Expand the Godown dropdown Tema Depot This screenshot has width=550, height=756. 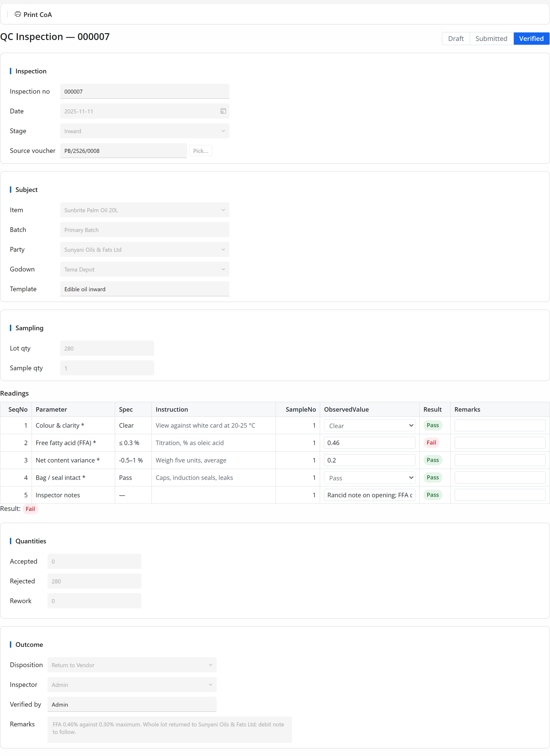click(145, 269)
